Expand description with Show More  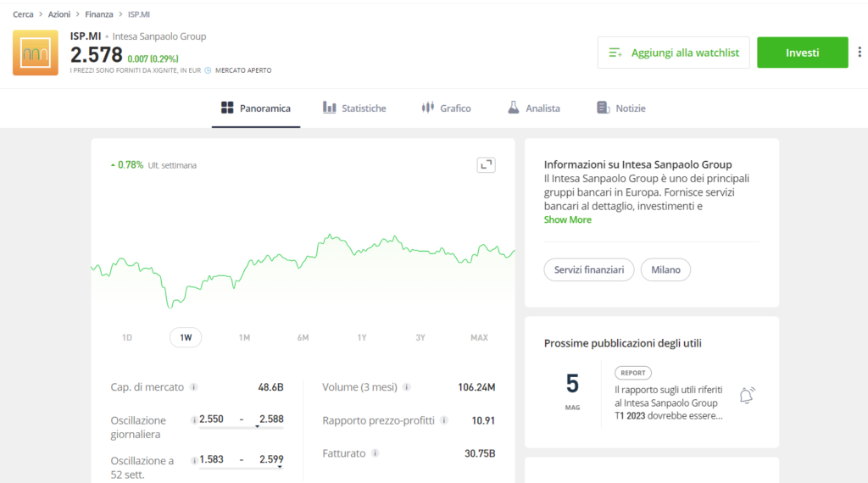click(x=567, y=219)
